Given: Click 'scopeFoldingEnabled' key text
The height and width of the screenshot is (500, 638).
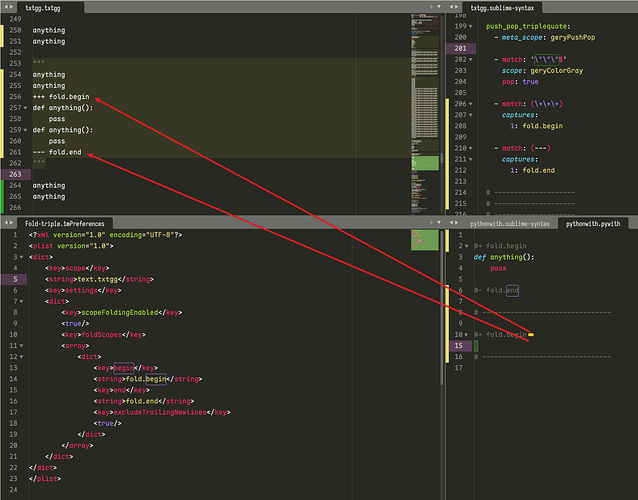Looking at the screenshot, I should point(120,312).
